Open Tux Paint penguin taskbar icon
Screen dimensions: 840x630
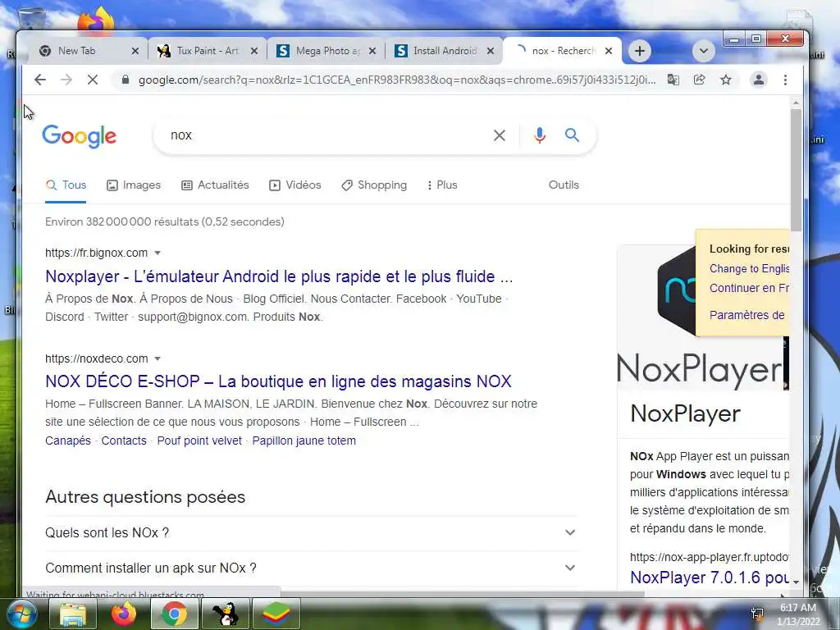point(225,614)
